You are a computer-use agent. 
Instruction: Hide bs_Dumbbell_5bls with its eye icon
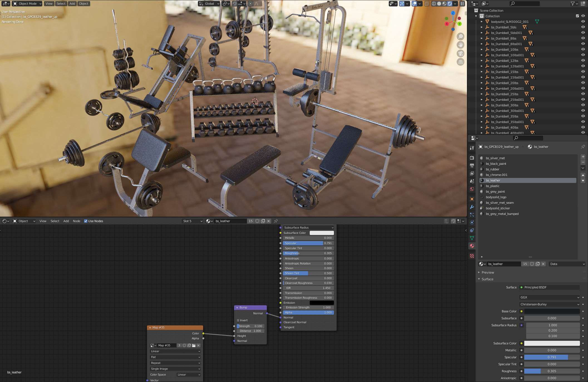click(583, 27)
